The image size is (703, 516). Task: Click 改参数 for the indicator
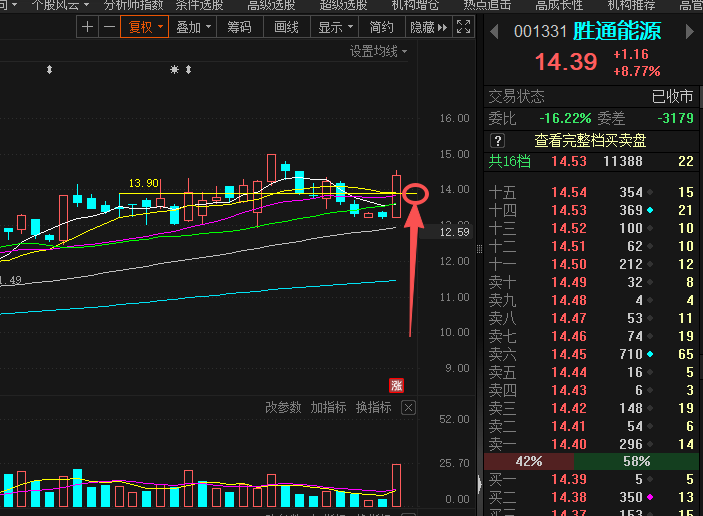[283, 408]
